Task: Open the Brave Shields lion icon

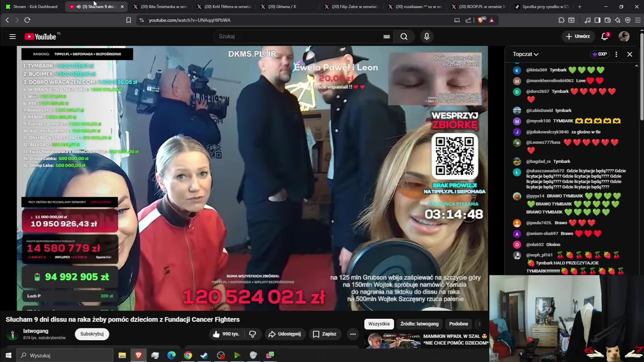Action: coord(482,20)
